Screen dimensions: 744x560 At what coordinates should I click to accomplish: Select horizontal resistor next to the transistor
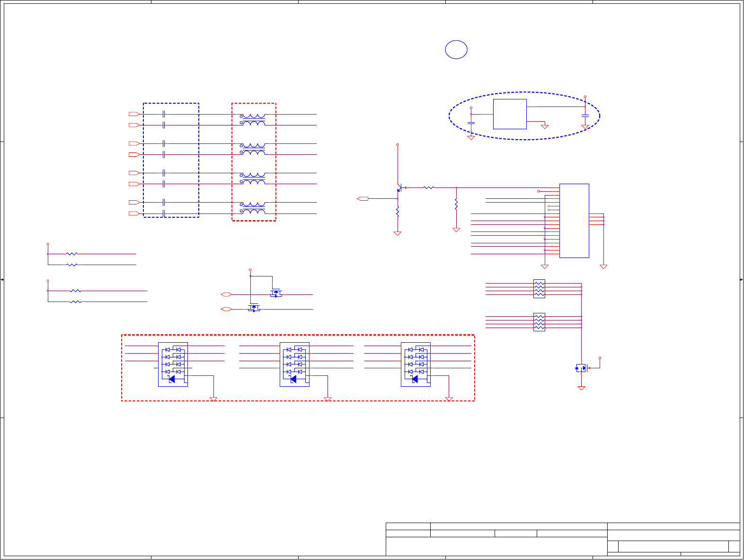(429, 188)
